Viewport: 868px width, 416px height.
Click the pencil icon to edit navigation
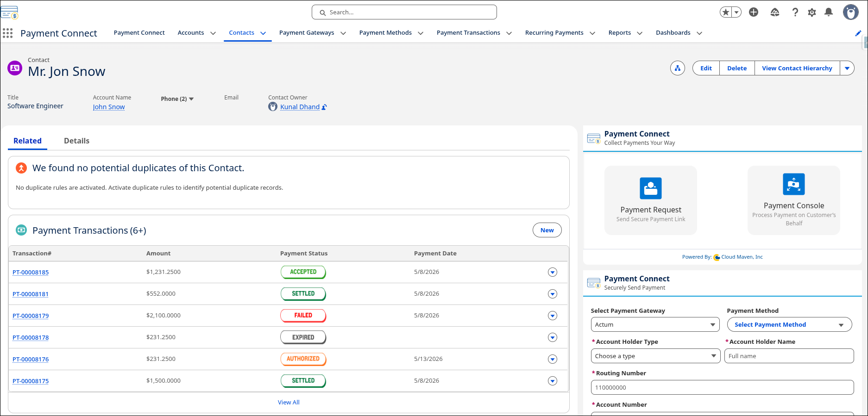pyautogui.click(x=858, y=33)
